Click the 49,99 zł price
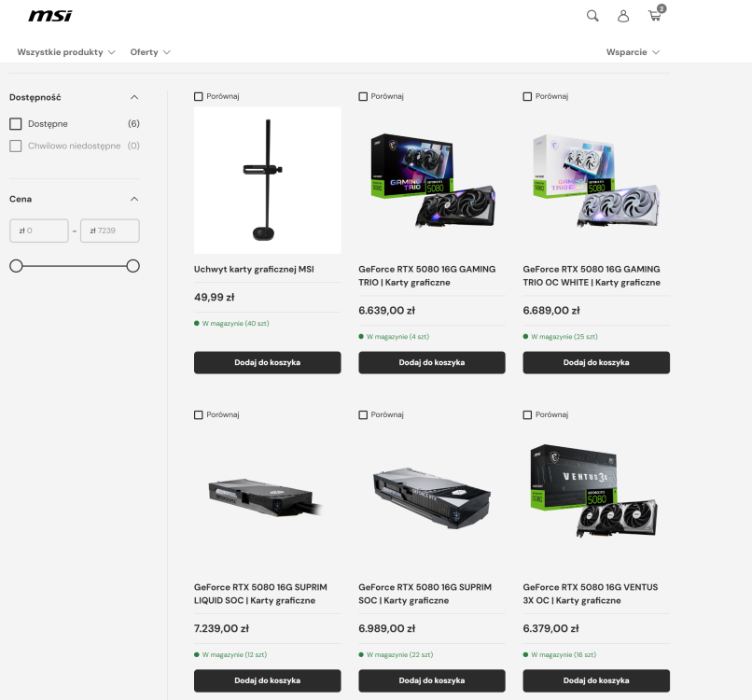 215,298
